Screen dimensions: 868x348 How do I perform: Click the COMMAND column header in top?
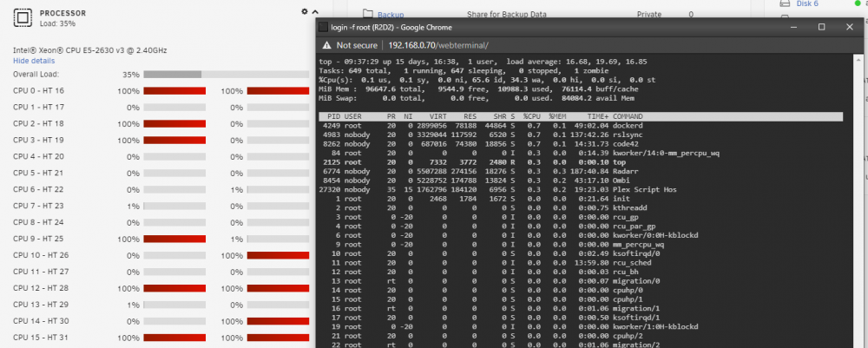(x=628, y=117)
